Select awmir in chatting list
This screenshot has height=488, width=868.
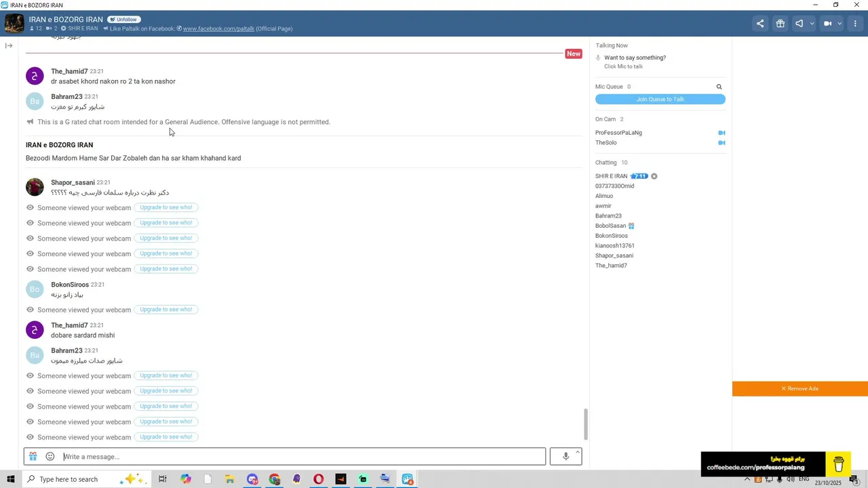(604, 206)
